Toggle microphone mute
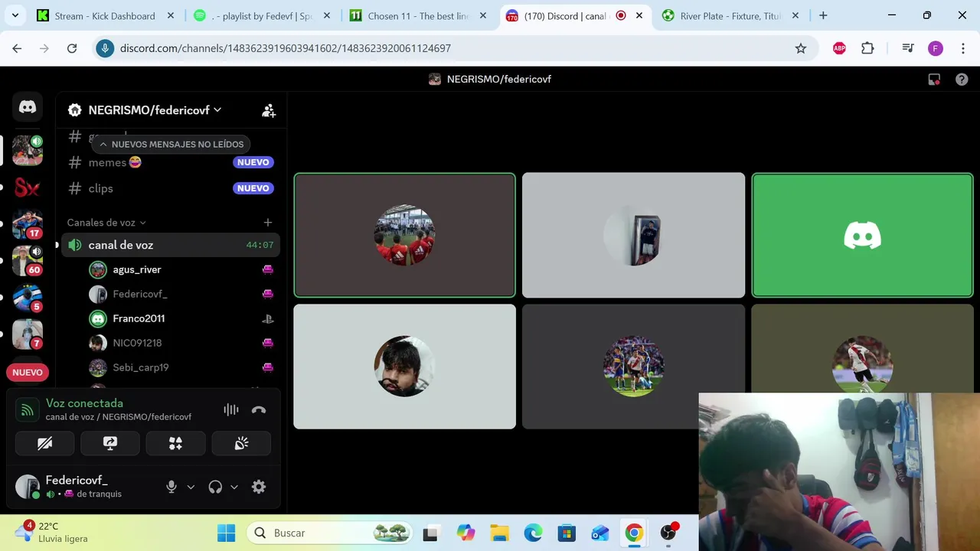The height and width of the screenshot is (551, 980). tap(171, 487)
